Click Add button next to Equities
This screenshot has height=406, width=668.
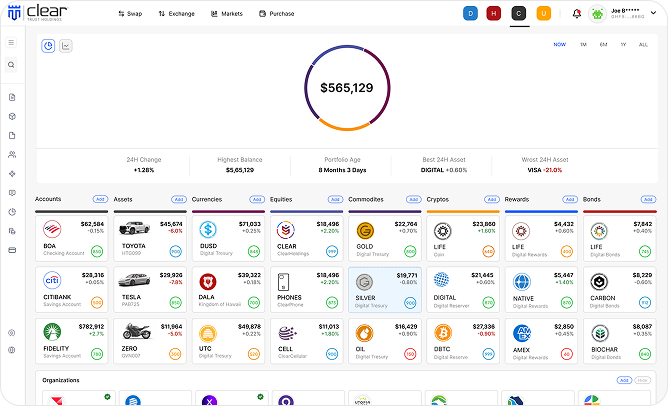pos(335,199)
